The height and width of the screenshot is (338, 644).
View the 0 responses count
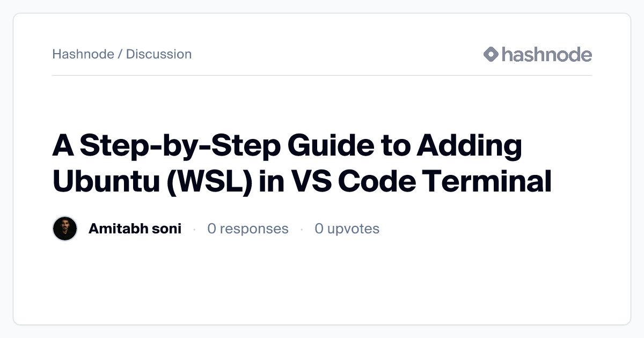(x=248, y=229)
